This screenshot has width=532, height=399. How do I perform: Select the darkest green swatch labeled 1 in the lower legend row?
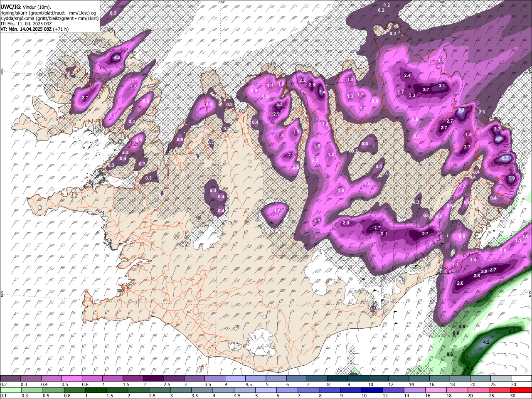(96, 390)
